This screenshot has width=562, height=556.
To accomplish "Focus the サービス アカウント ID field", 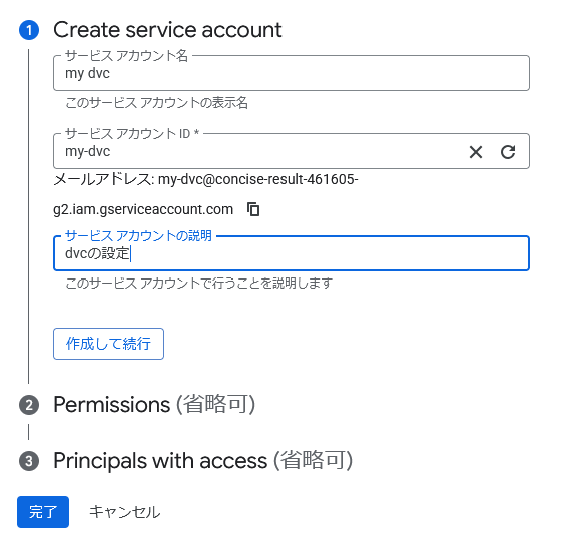I will coord(258,151).
